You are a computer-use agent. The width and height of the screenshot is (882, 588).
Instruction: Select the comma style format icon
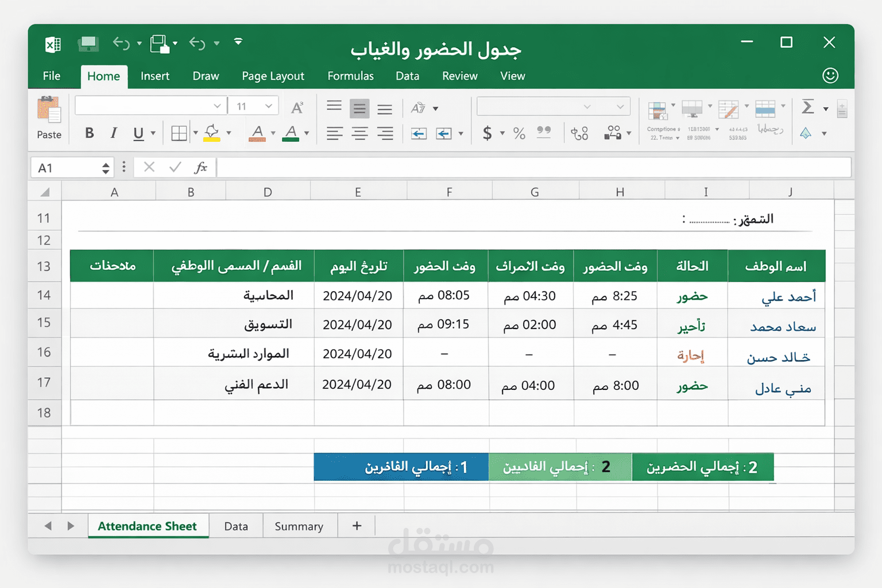pos(543,133)
